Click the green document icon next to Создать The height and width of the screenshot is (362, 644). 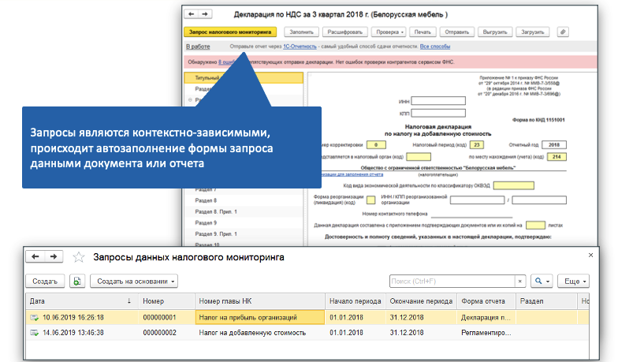tap(77, 281)
